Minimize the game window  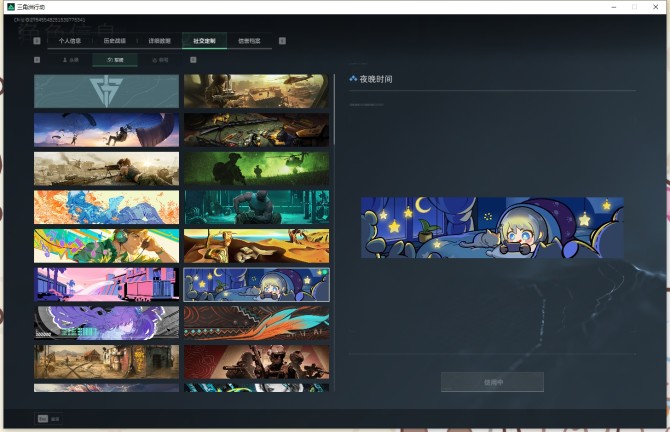point(614,7)
